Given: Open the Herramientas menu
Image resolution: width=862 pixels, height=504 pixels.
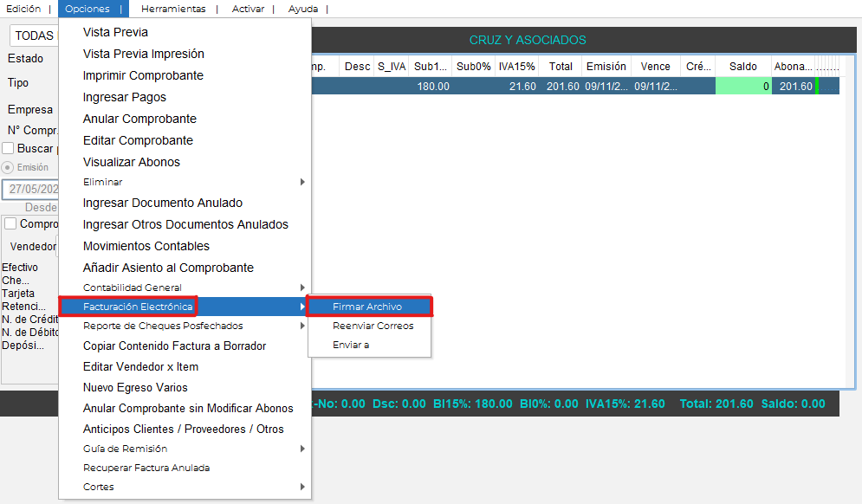Looking at the screenshot, I should 173,9.
